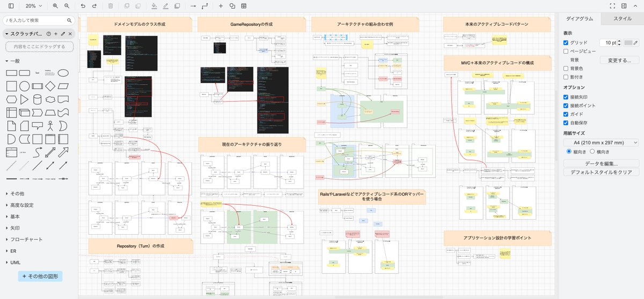Toggle the shadow icon in toolbar
The image size is (644, 299).
click(177, 6)
